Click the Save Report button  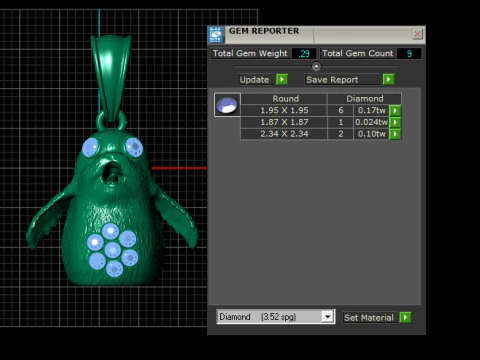(343, 80)
